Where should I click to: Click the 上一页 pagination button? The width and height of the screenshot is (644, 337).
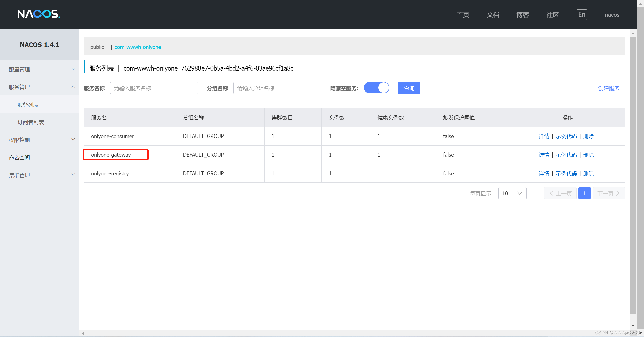[560, 193]
